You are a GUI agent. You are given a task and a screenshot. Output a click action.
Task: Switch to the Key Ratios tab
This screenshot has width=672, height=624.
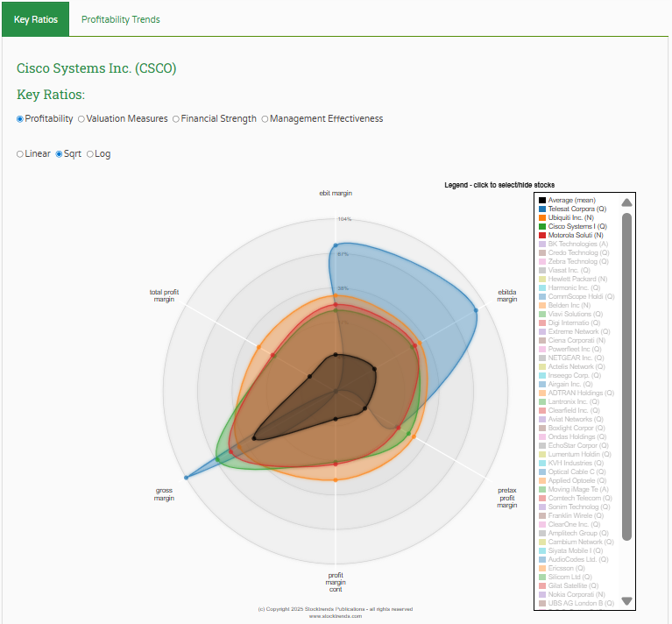[36, 19]
